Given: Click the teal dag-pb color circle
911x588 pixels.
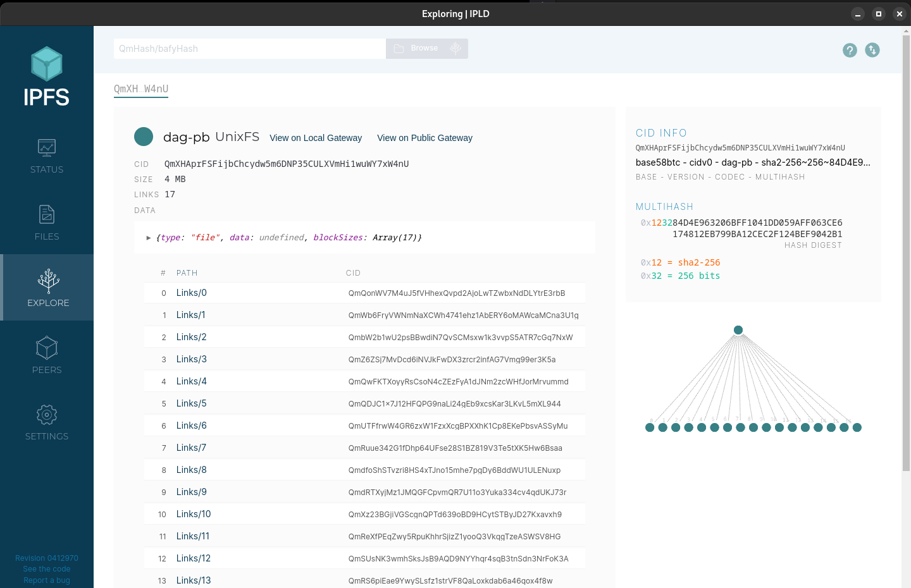Looking at the screenshot, I should pos(144,137).
